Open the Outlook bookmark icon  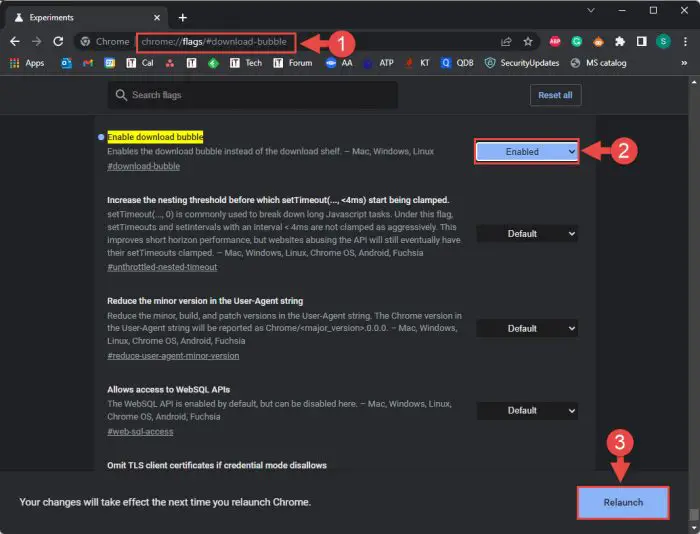coord(67,63)
